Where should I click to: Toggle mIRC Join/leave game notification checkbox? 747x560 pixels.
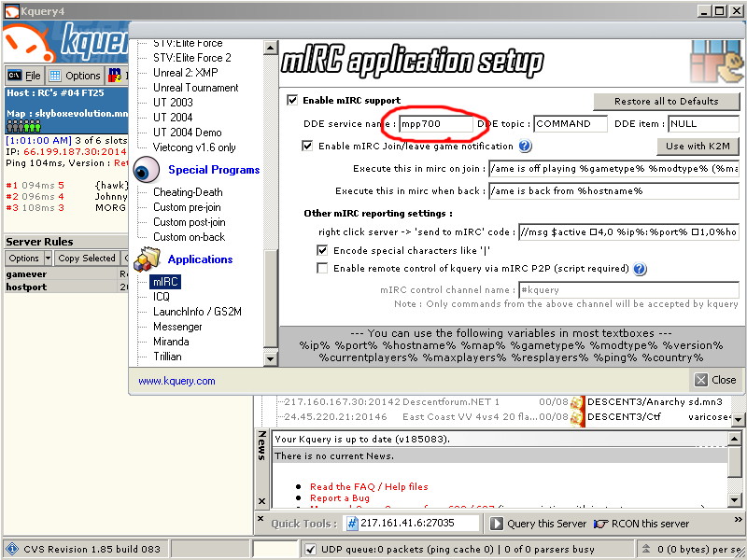pyautogui.click(x=307, y=146)
